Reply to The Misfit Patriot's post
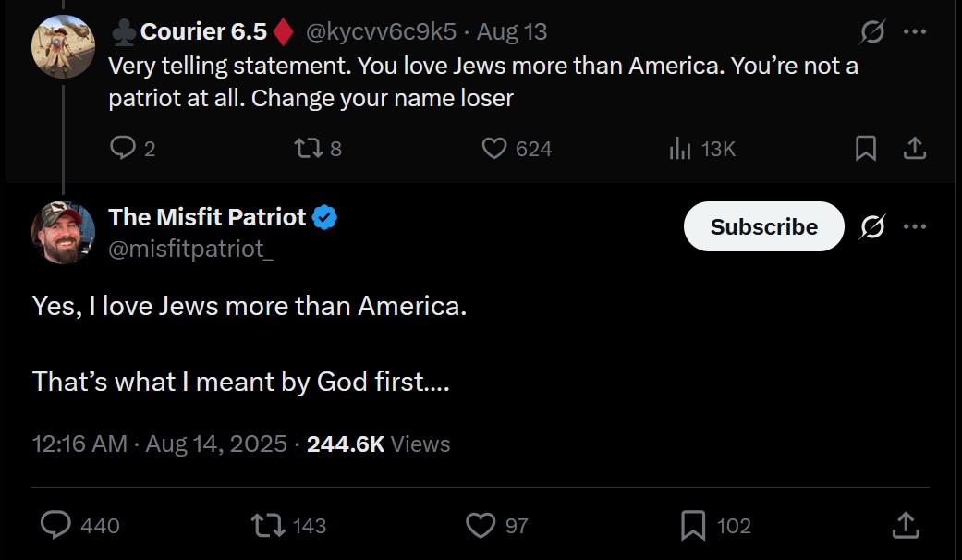Viewport: 962px width, 560px height. click(x=56, y=526)
